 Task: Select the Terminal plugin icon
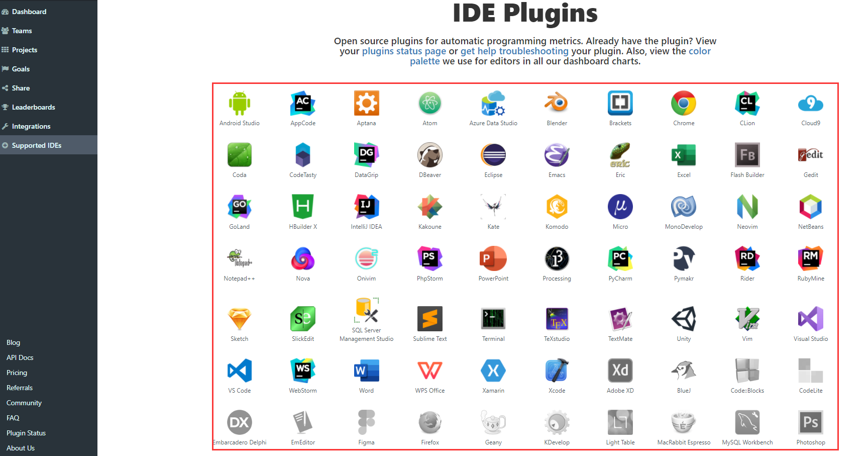tap(493, 319)
